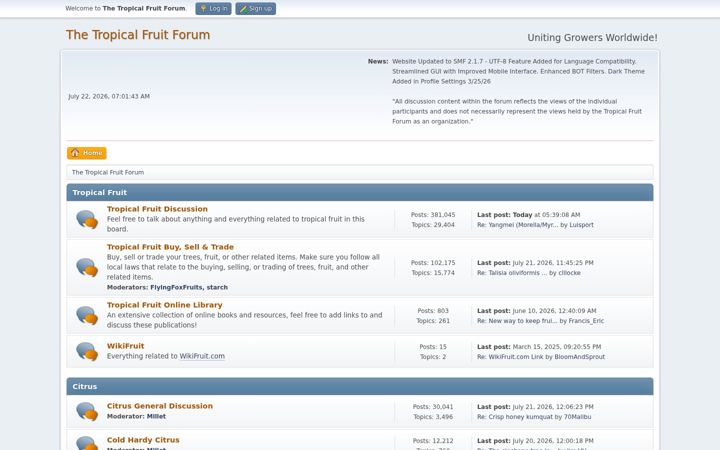The width and height of the screenshot is (720, 450).
Task: Click the Topics: 15,774 count text
Action: 433,273
